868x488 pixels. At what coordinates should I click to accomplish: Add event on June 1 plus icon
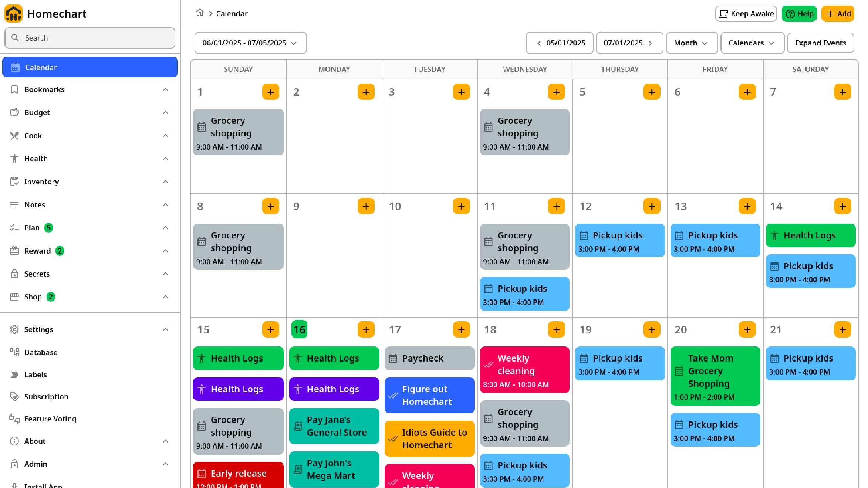271,92
